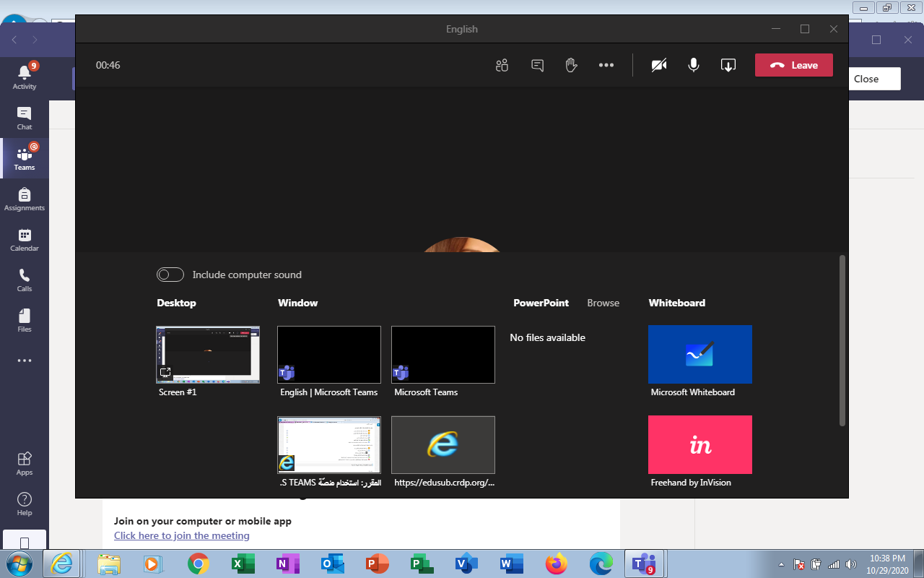924x578 pixels.
Task: Launch Microsoft Edge from the taskbar
Action: 601,564
